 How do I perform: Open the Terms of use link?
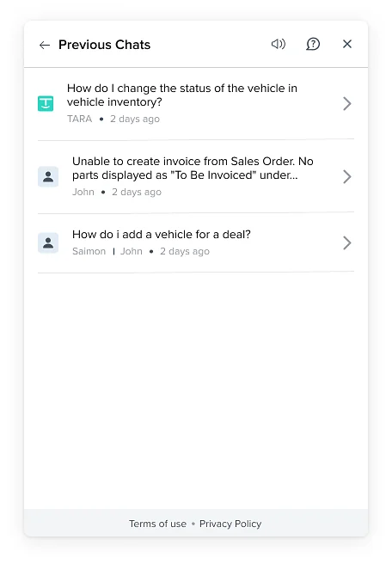pyautogui.click(x=158, y=524)
